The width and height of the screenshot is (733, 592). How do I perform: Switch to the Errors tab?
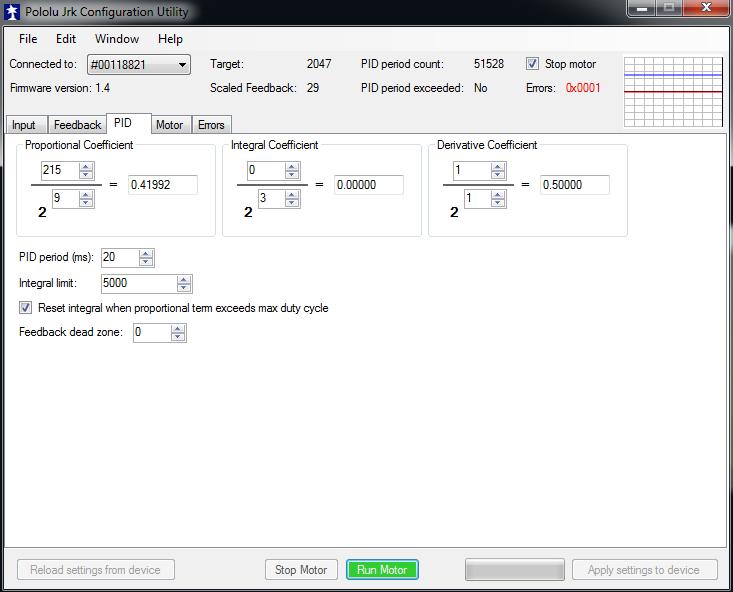pos(211,125)
